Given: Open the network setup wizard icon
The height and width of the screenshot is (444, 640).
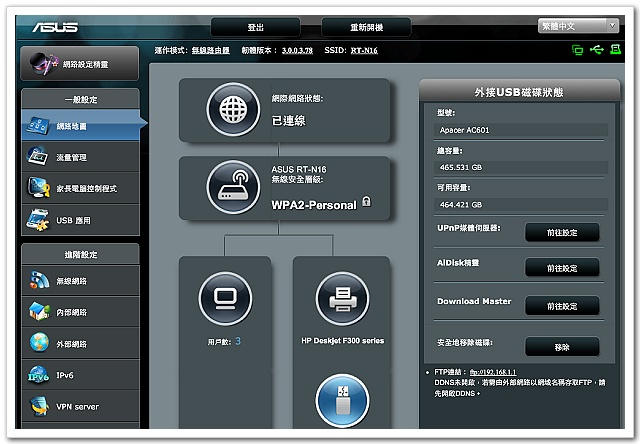Looking at the screenshot, I should pos(43,64).
